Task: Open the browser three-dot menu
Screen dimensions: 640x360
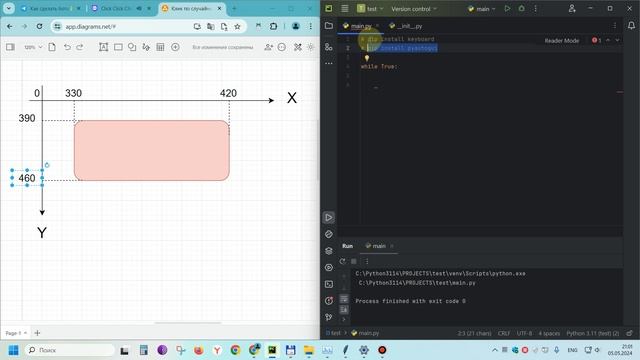Action: [311, 27]
